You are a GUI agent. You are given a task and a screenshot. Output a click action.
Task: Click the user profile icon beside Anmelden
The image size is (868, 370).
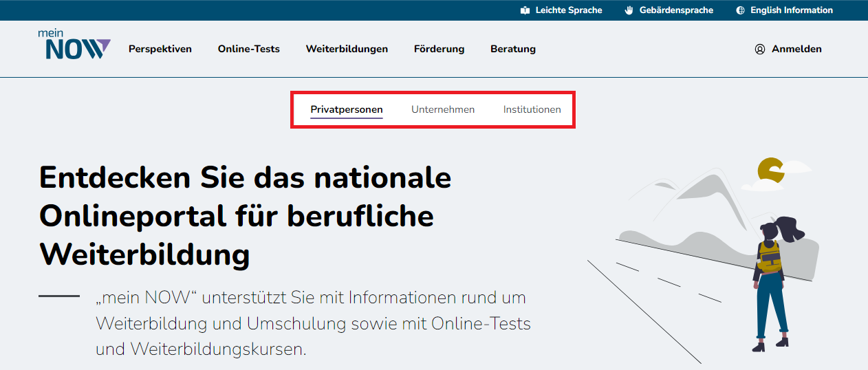click(760, 49)
